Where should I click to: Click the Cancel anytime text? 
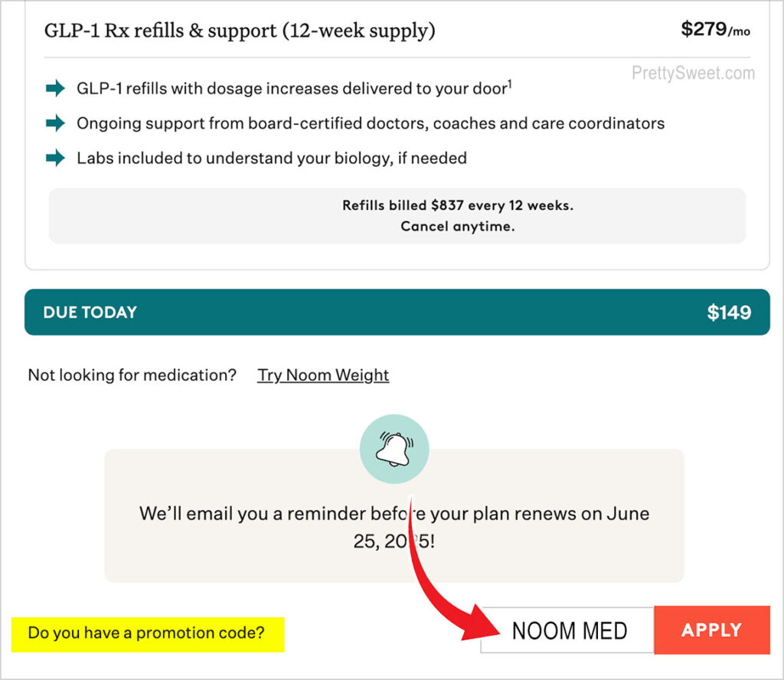click(x=458, y=227)
